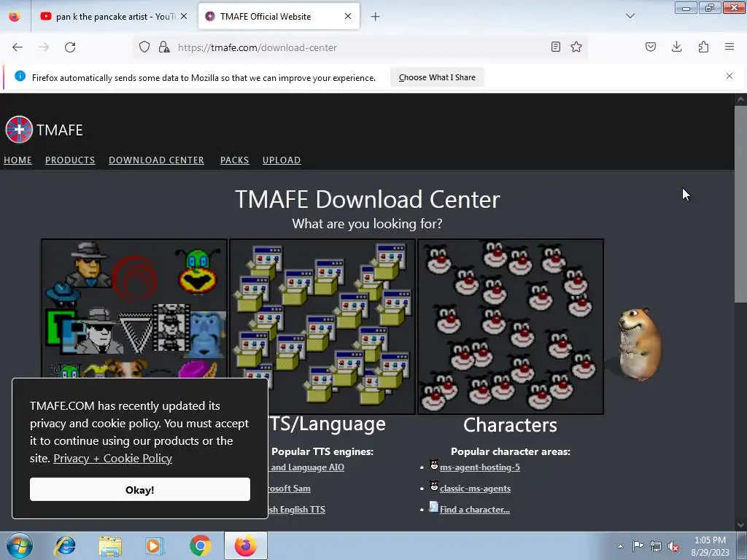747x560 pixels.
Task: Close the TMAFE Official Website tab
Action: tap(348, 16)
